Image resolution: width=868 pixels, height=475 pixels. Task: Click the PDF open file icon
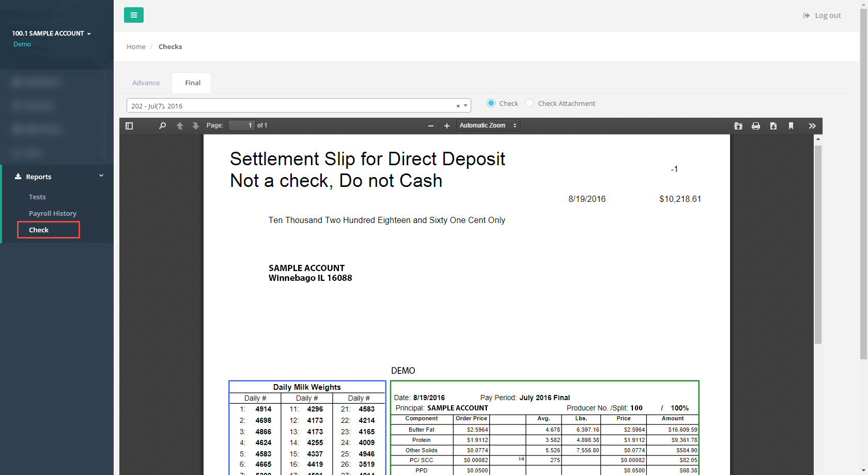click(738, 125)
